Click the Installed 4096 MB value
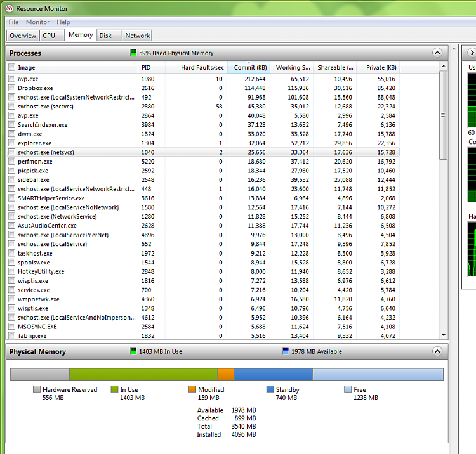The width and height of the screenshot is (476, 454). click(x=244, y=434)
